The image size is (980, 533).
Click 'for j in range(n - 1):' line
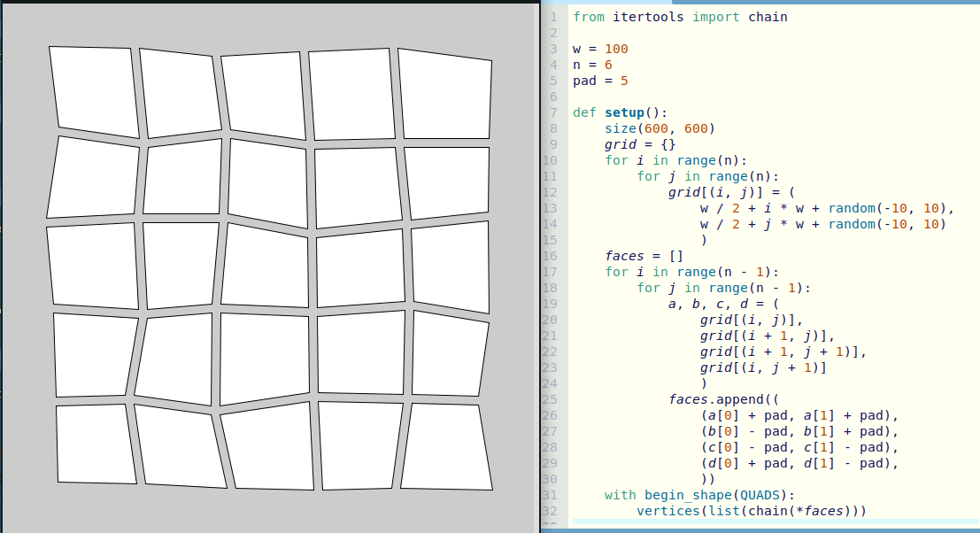pos(724,288)
